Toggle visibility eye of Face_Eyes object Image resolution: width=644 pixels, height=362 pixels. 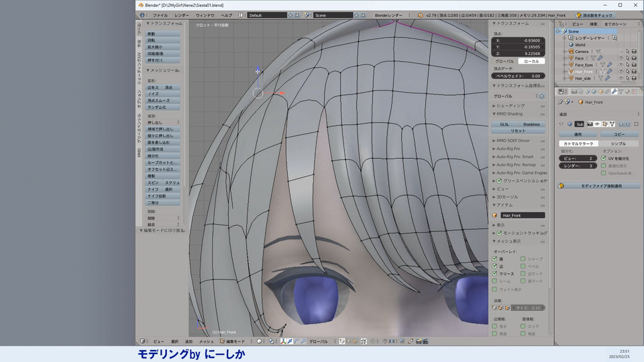[x=621, y=65]
